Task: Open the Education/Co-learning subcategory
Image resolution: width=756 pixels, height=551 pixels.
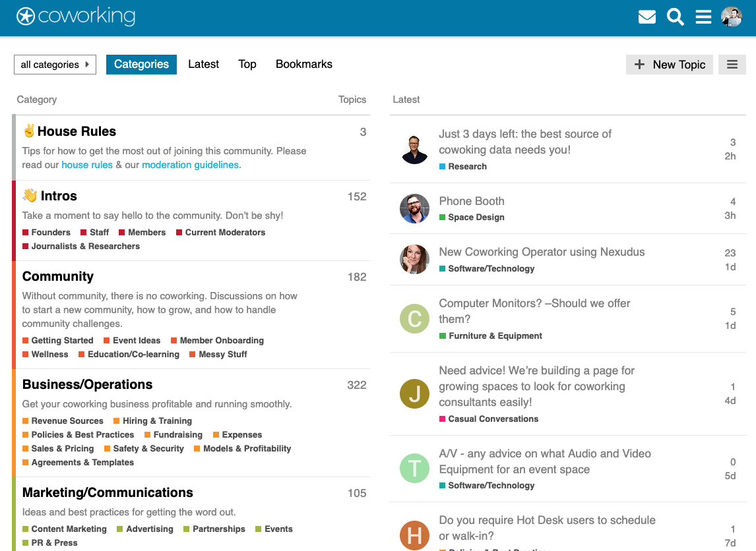Action: tap(129, 355)
